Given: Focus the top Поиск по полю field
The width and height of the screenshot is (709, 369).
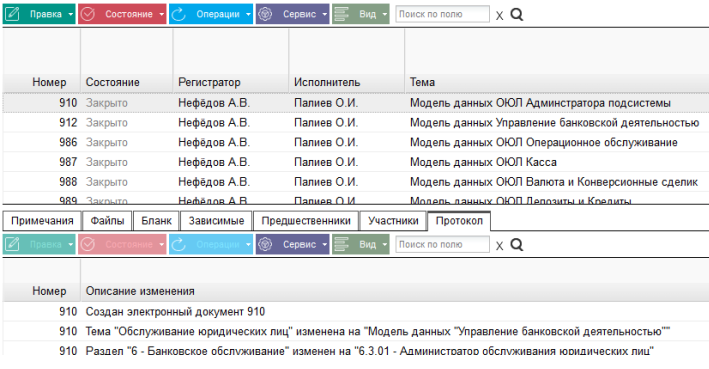Looking at the screenshot, I should [x=442, y=14].
